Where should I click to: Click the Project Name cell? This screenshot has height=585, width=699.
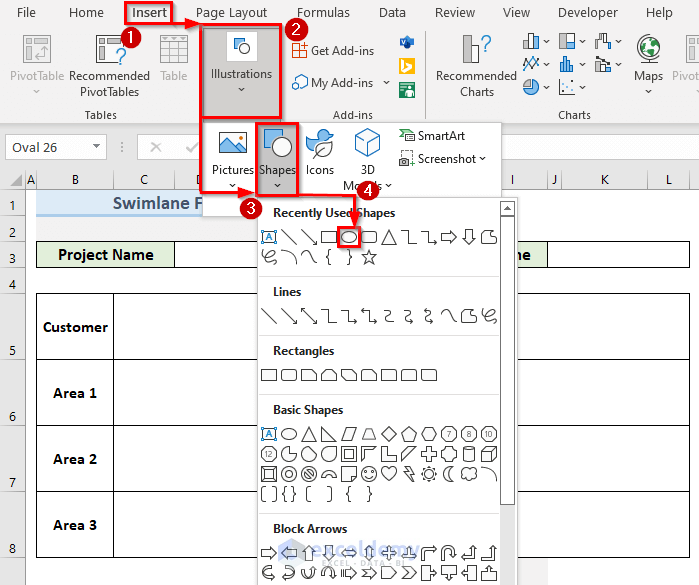pyautogui.click(x=106, y=255)
